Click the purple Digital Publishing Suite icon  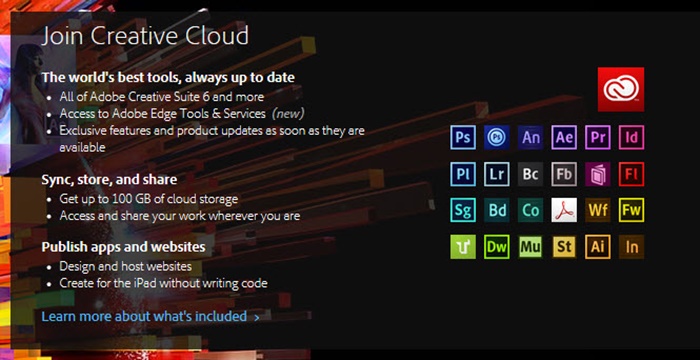(598, 174)
